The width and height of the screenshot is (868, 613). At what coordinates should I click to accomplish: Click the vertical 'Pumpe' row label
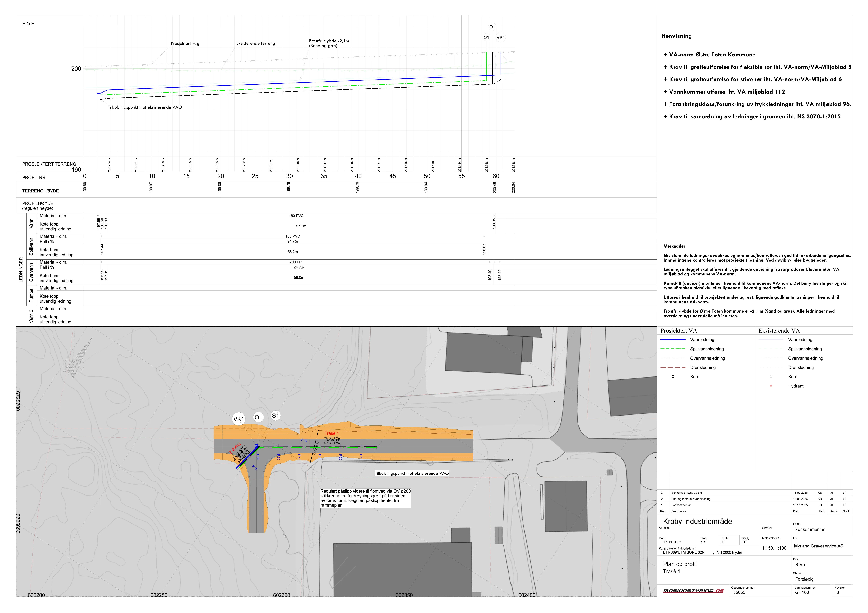[x=31, y=295]
